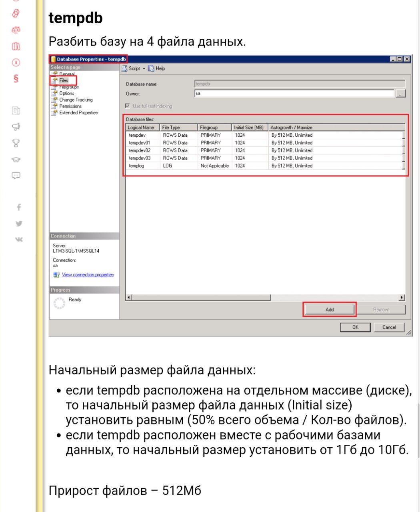This screenshot has width=420, height=512.
Task: Open the info circle icon in sidebar
Action: (x=16, y=62)
